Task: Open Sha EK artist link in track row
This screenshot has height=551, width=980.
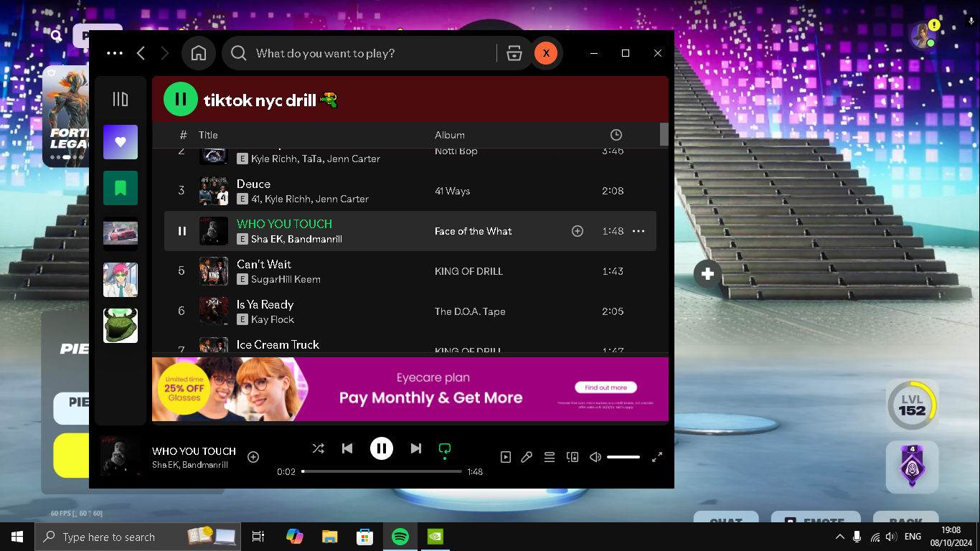Action: click(x=266, y=239)
